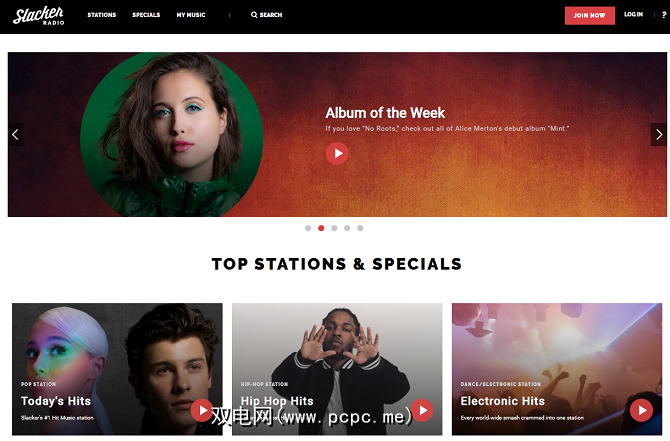The height and width of the screenshot is (441, 670).
Task: Select the fifth carousel dot
Action: (x=360, y=228)
